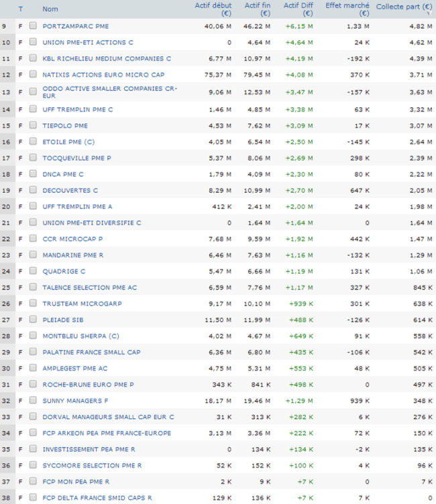Tick the checkbox for PORTZAMPARC PME
Screen dimensions: 436x504
[33, 25]
